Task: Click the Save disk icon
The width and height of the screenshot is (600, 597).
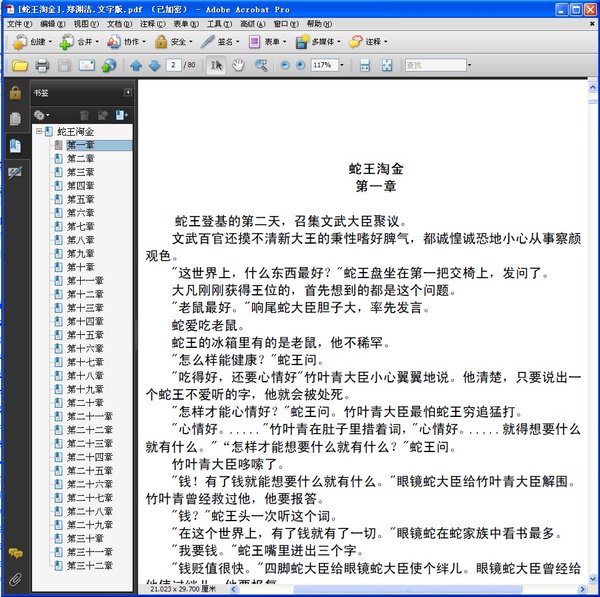Action: [64, 65]
